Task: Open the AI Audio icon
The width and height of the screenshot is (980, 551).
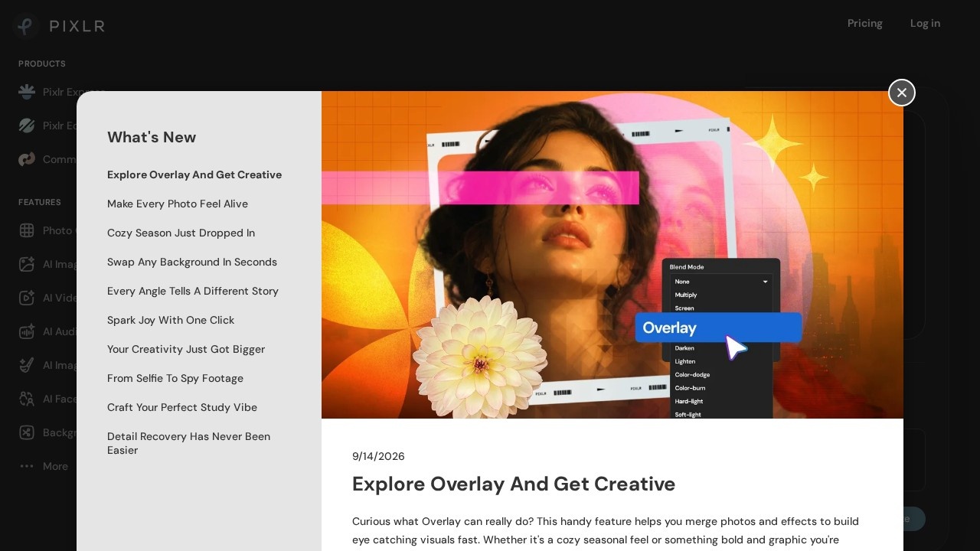Action: click(27, 331)
